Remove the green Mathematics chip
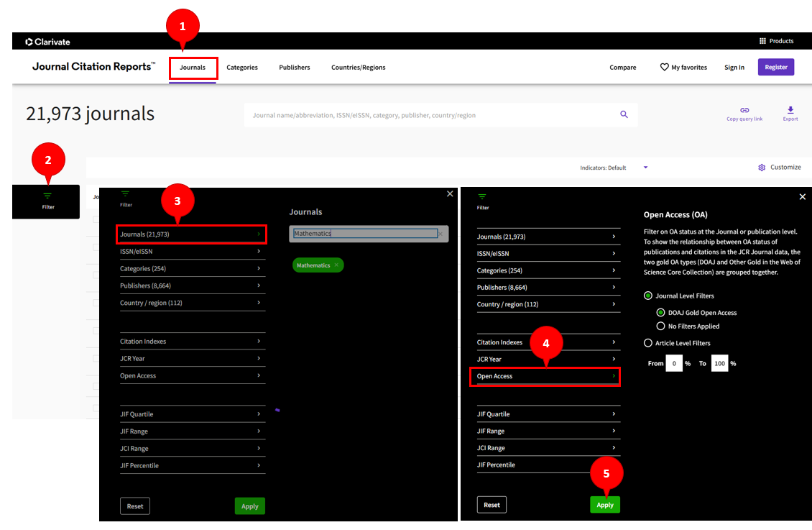812x530 pixels. tap(336, 265)
